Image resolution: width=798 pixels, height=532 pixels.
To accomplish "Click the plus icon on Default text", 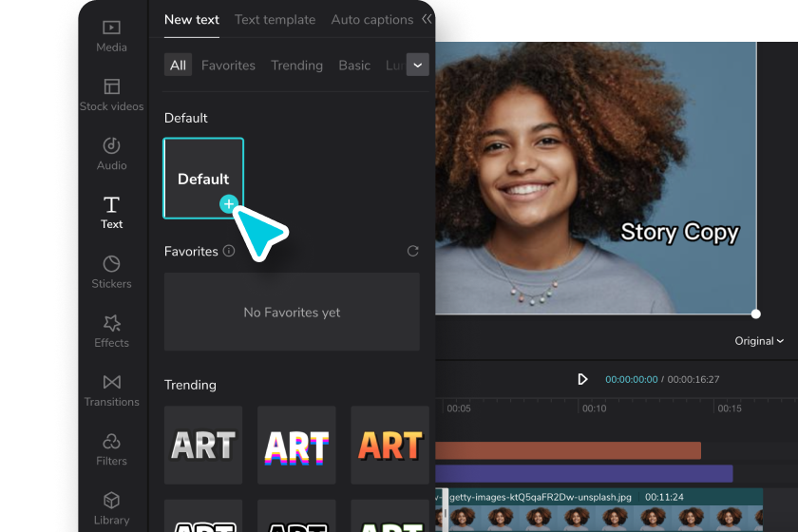I will pyautogui.click(x=229, y=204).
